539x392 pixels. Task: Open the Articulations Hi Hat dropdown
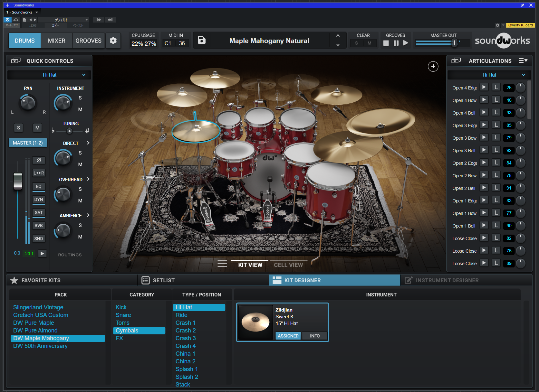(489, 75)
